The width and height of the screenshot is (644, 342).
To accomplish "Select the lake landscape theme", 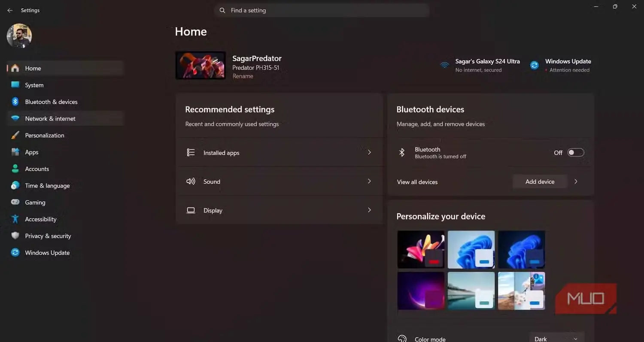I will click(471, 291).
